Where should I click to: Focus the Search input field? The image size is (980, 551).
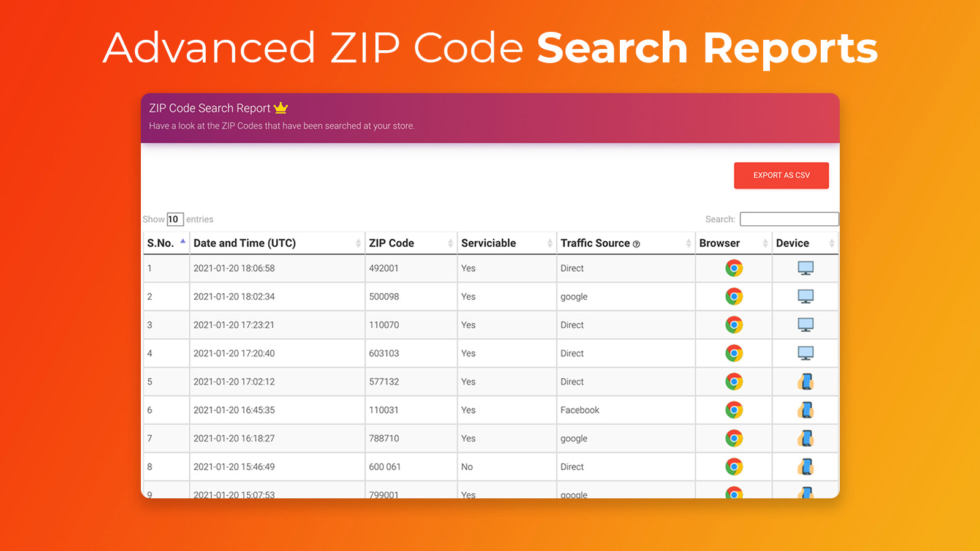click(789, 219)
